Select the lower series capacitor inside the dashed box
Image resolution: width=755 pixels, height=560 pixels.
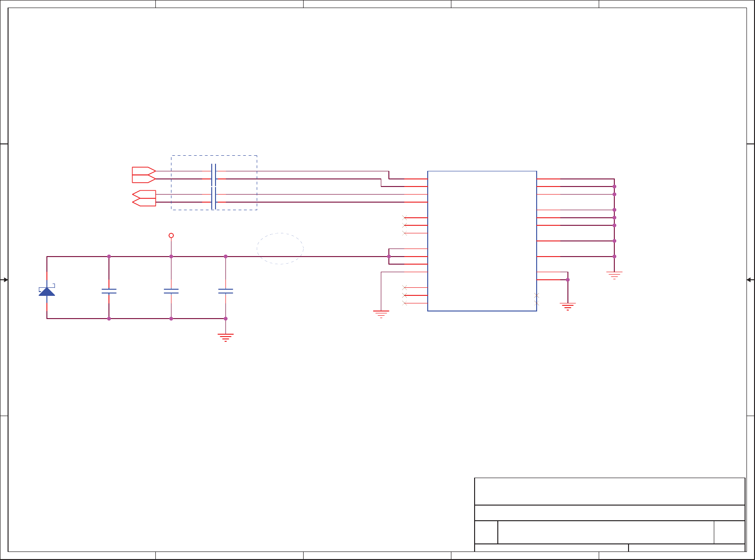click(214, 198)
